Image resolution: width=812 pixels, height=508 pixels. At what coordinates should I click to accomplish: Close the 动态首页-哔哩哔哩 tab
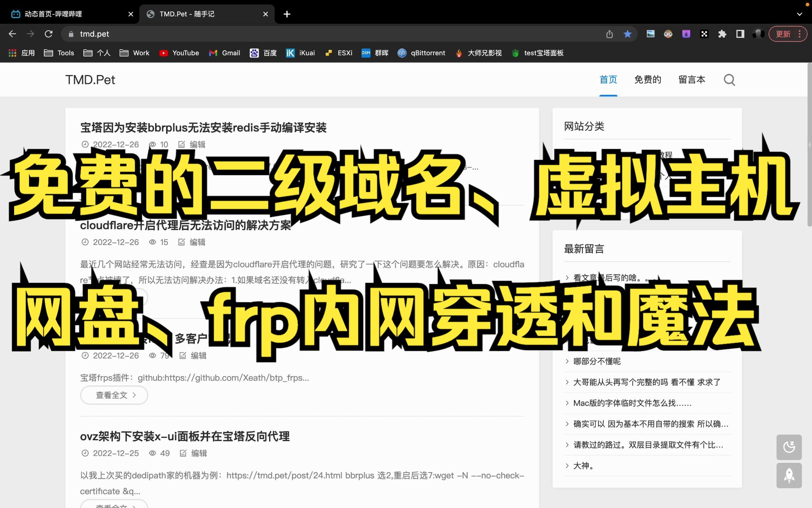[x=130, y=14]
